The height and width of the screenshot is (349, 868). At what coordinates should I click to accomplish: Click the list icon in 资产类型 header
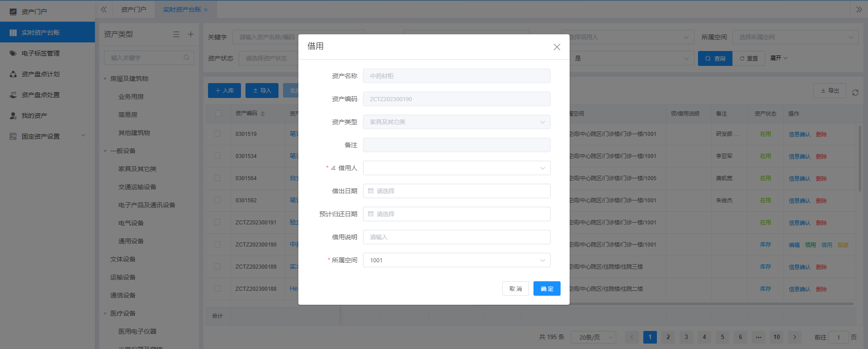pos(176,34)
